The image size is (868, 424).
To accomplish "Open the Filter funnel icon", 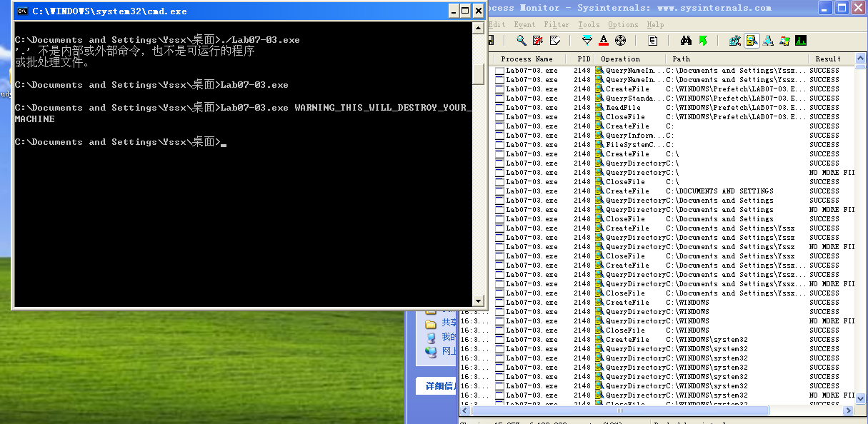I will coord(587,41).
